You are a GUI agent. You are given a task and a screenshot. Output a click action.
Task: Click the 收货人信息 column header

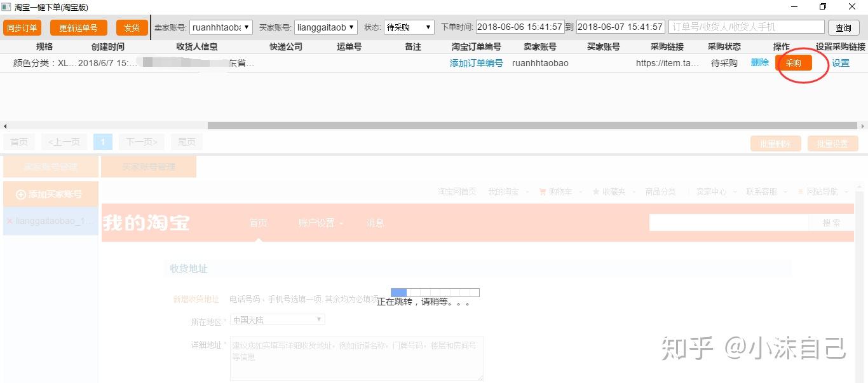pos(197,46)
